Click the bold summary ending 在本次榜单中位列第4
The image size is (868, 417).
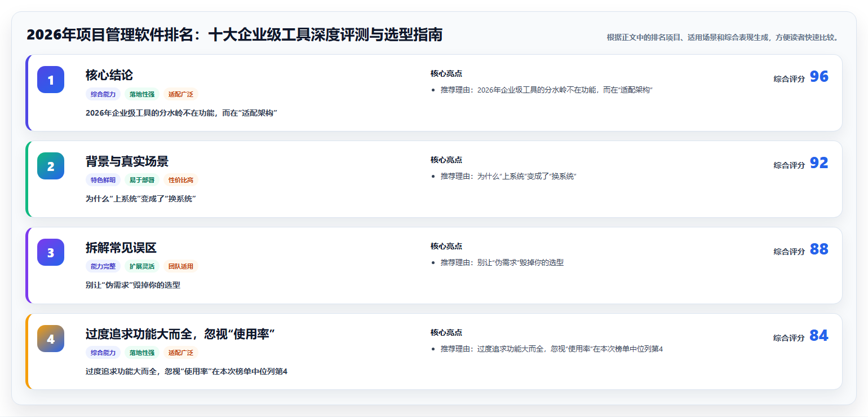pyautogui.click(x=187, y=372)
